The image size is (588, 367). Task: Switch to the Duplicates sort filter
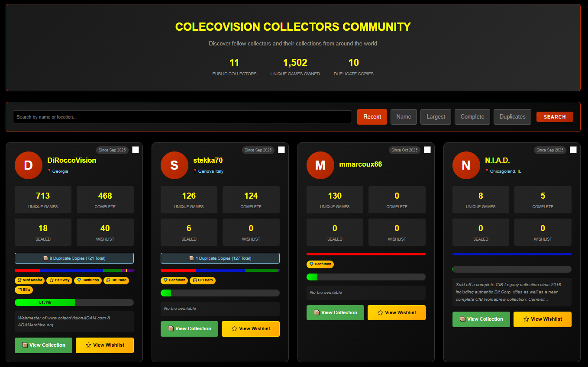[x=512, y=117]
